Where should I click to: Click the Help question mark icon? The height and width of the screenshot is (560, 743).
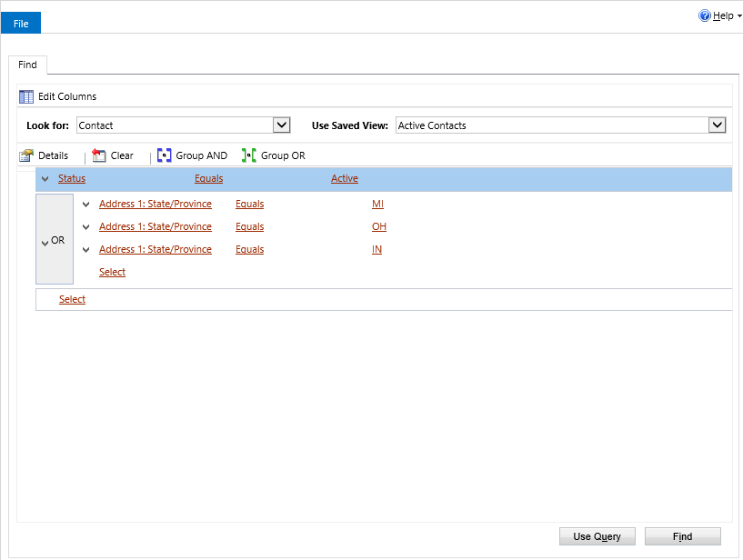click(705, 15)
